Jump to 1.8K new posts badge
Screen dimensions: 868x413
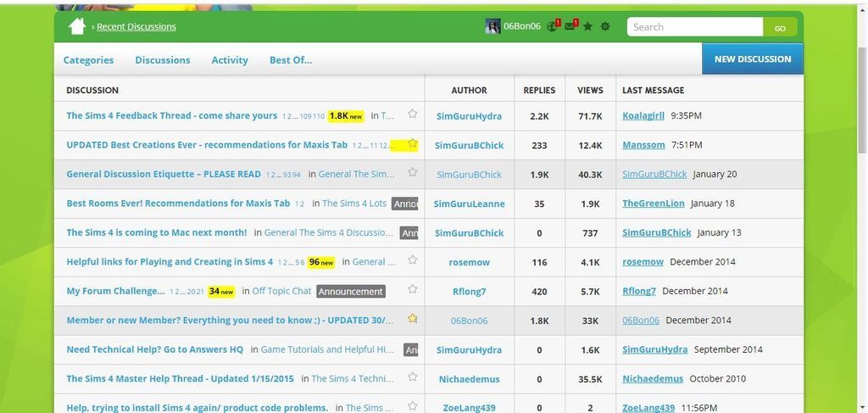(x=346, y=116)
